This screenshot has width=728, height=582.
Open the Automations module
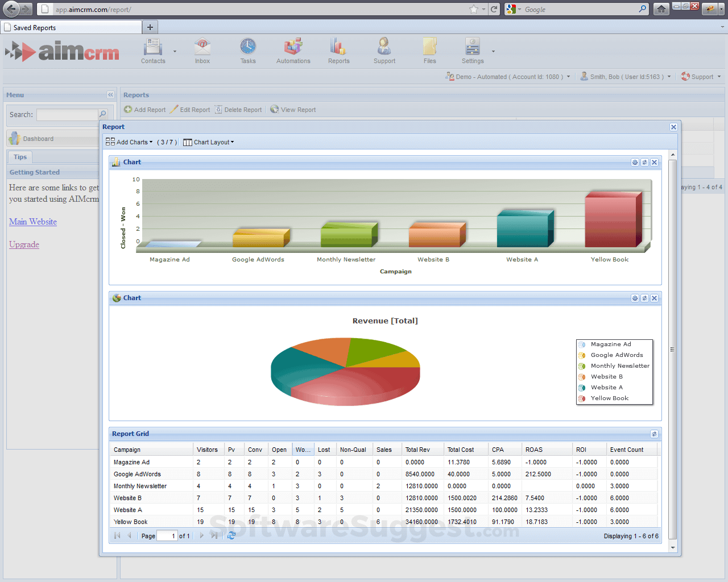(x=293, y=47)
